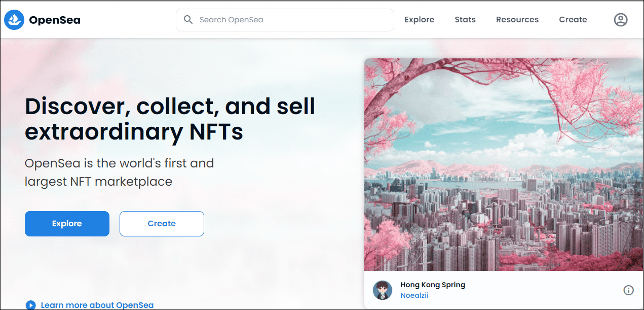Image resolution: width=644 pixels, height=310 pixels.
Task: Open the Explore navigation menu
Action: point(419,20)
